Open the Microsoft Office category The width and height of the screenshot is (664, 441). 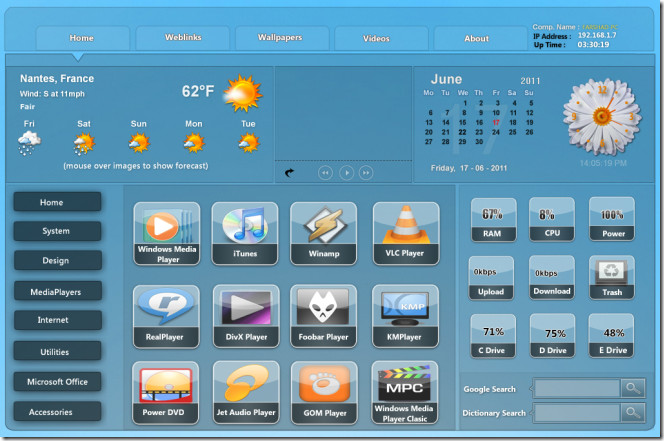(58, 382)
